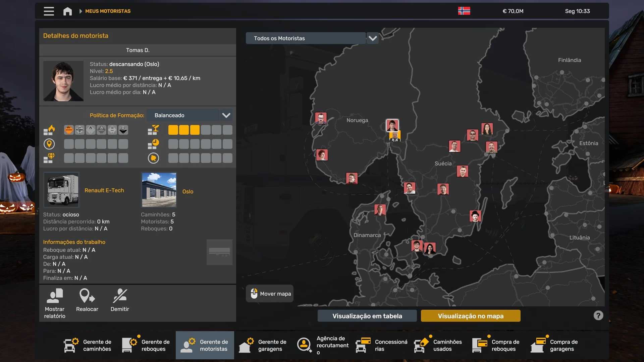
Task: Open the help question mark icon
Action: point(598,315)
